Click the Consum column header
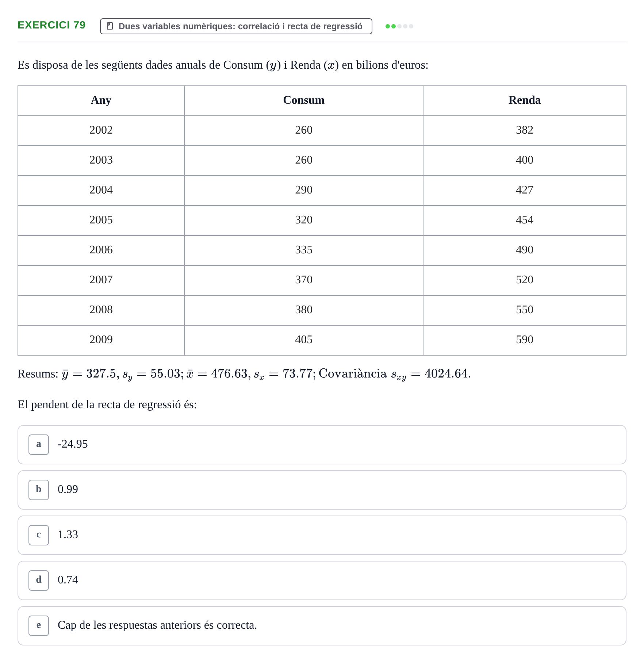The height and width of the screenshot is (663, 644). [304, 101]
